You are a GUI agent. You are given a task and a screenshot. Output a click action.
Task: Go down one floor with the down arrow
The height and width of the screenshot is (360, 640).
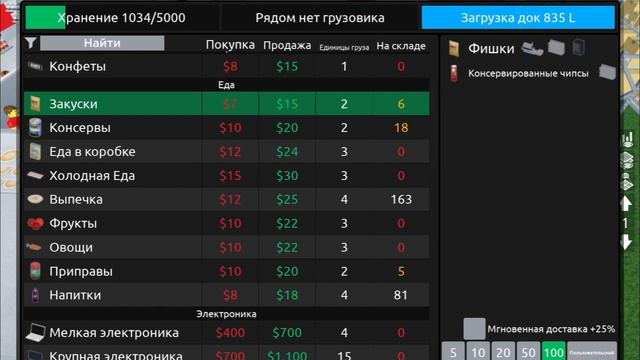tap(626, 242)
